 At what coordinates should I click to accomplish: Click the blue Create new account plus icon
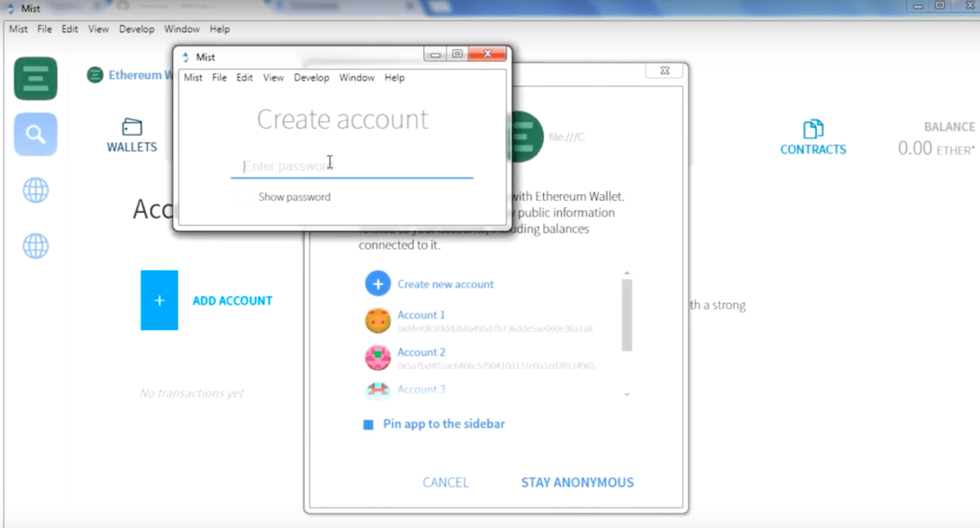coord(377,284)
